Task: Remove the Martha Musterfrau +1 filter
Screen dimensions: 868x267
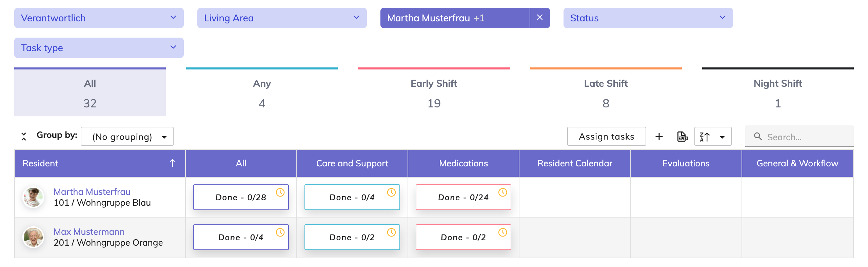Action: tap(540, 18)
